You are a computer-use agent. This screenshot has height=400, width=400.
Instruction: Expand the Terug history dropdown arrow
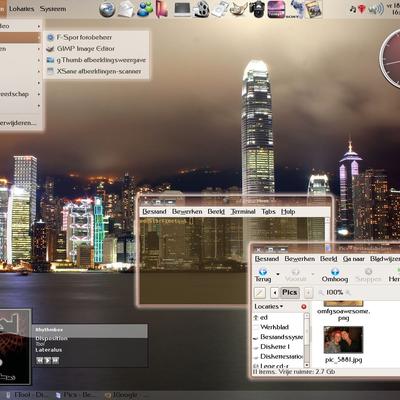tap(278, 274)
